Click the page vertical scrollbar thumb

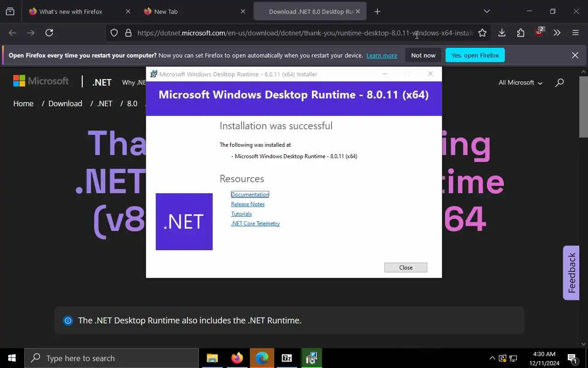583,107
